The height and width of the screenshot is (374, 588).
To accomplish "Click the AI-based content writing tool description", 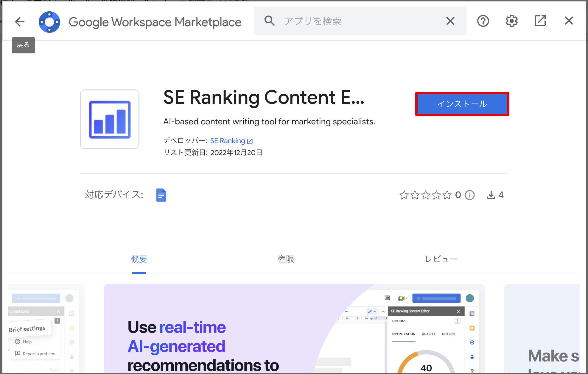I will pos(269,122).
